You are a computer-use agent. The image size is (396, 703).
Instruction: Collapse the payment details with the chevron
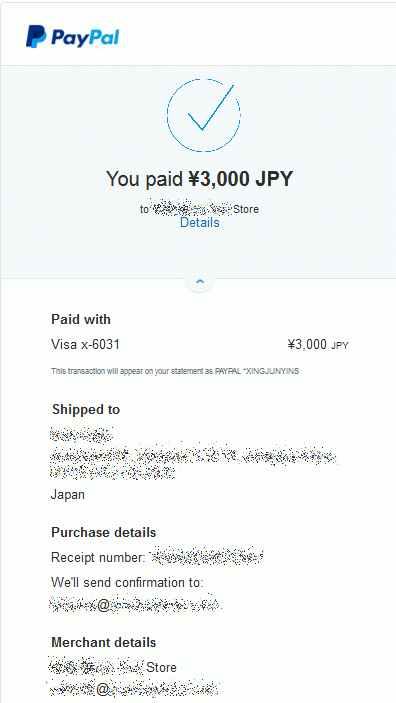click(200, 282)
